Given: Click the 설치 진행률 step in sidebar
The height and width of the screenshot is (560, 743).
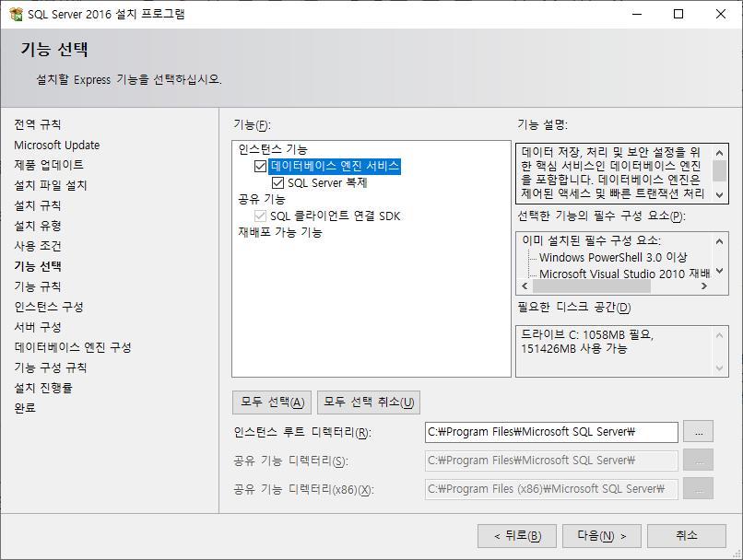Looking at the screenshot, I should pos(43,388).
